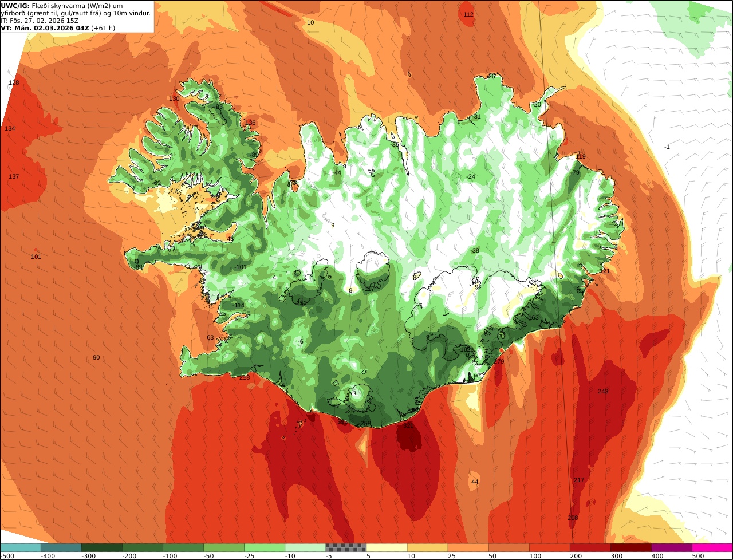Click the initial time 'IT: Fös. 27. 02. 2026 15Z'
This screenshot has width=733, height=560.
(40, 21)
